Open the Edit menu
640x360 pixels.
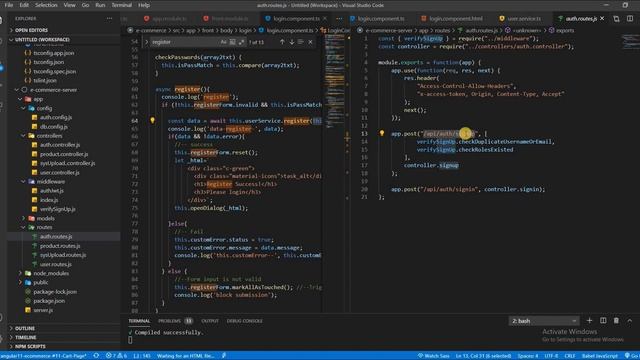point(24,5)
